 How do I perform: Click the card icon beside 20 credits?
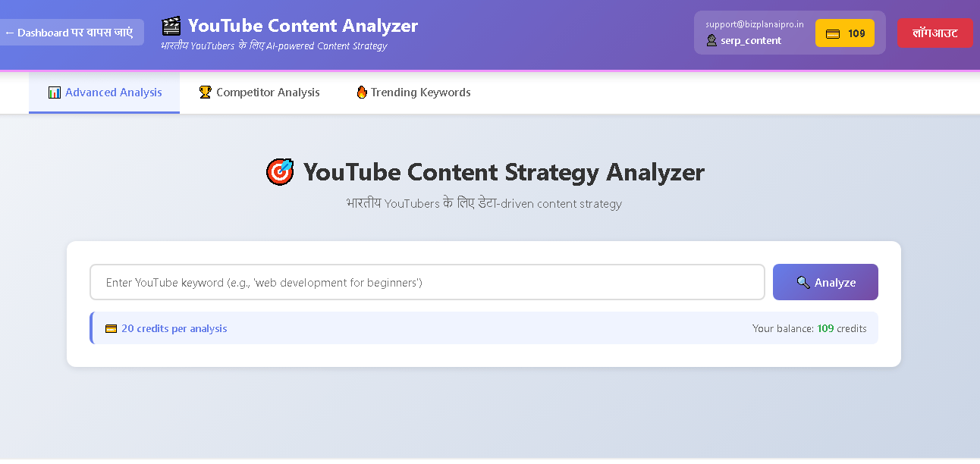tap(111, 328)
